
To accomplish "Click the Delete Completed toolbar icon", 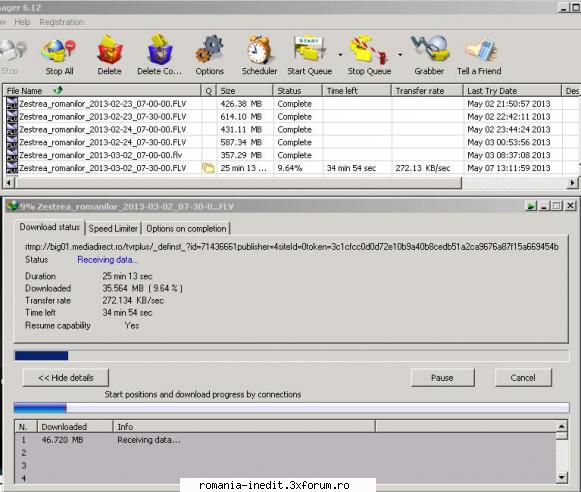I will pyautogui.click(x=160, y=49).
